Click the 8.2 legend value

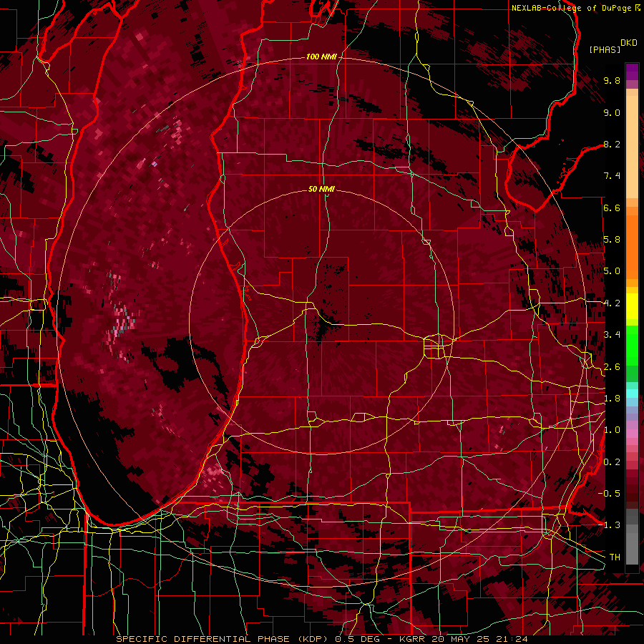point(612,144)
